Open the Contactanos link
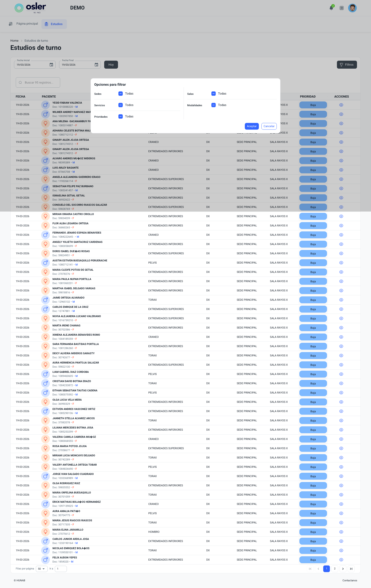Image resolution: width=371 pixels, height=588 pixels. point(349,580)
